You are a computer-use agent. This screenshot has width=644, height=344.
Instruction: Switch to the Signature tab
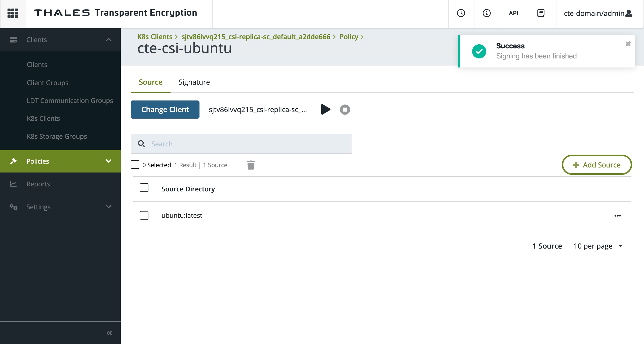pos(194,82)
